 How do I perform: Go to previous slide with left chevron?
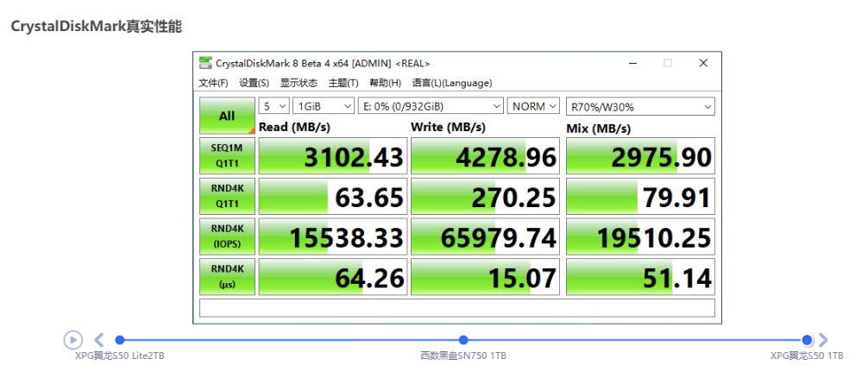(99, 340)
